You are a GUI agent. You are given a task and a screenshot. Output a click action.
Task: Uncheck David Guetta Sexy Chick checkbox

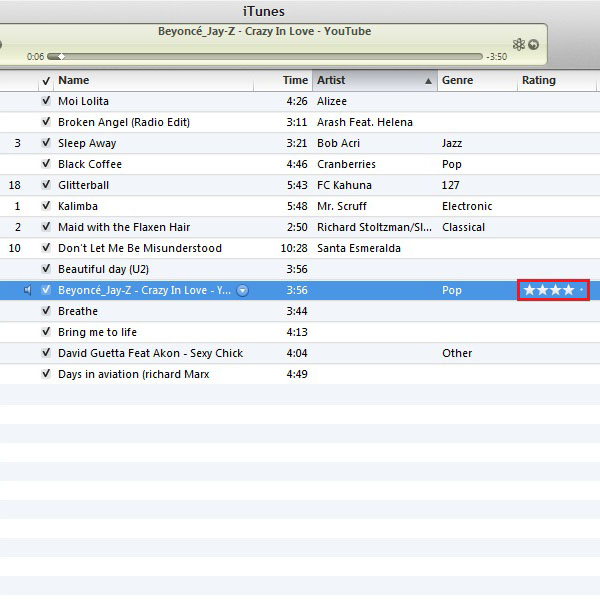click(46, 353)
